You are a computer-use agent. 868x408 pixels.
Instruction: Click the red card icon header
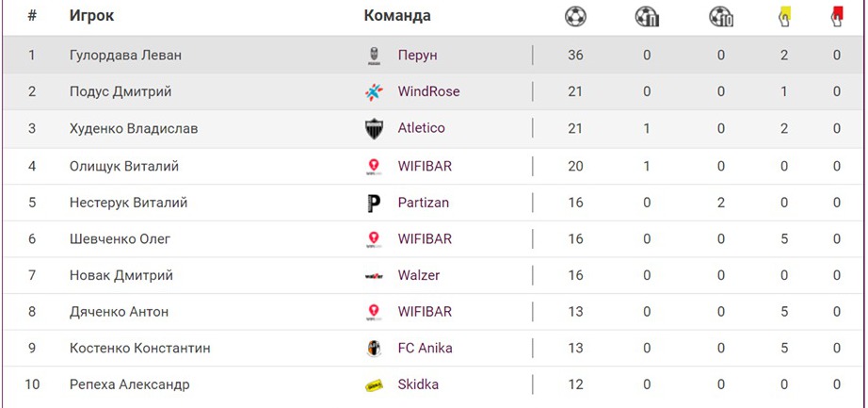(x=836, y=16)
